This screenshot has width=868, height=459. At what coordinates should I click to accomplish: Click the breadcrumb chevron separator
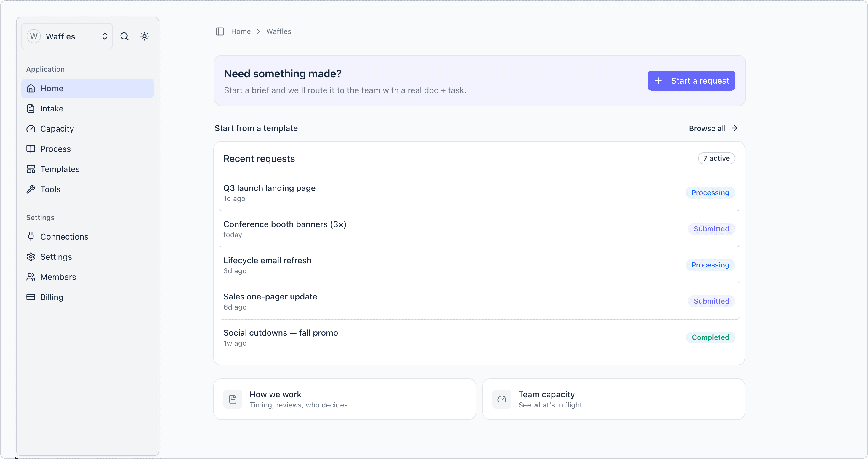point(258,31)
